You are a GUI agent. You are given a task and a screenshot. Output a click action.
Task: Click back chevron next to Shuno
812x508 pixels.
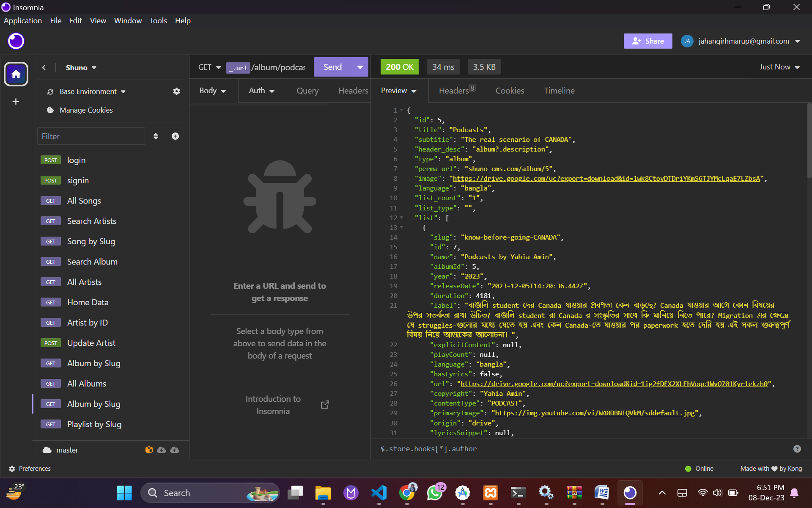pos(44,68)
